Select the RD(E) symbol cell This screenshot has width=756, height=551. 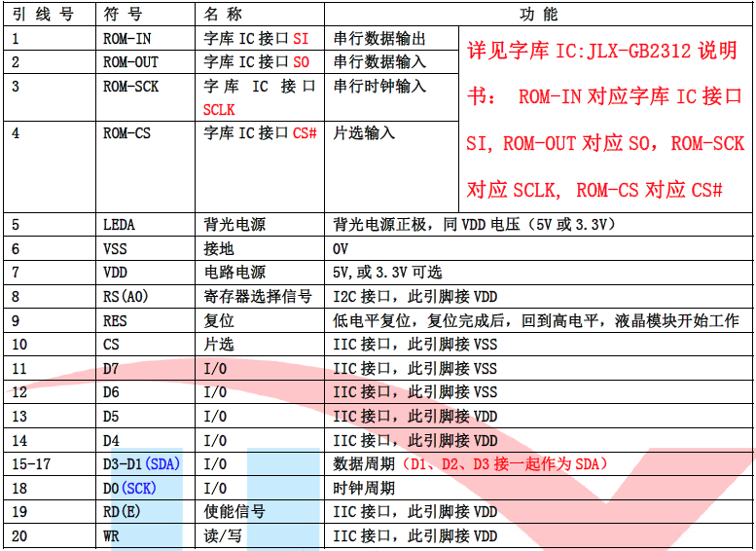click(124, 512)
